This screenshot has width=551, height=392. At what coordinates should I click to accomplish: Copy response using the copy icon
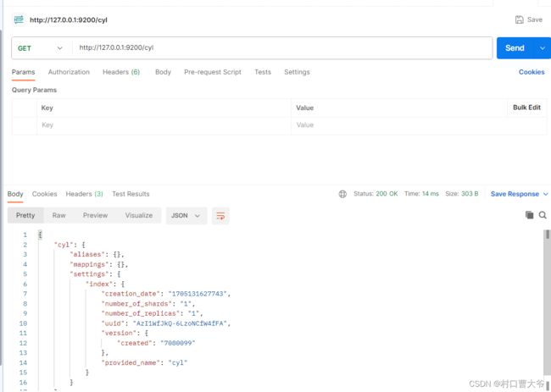(x=529, y=215)
